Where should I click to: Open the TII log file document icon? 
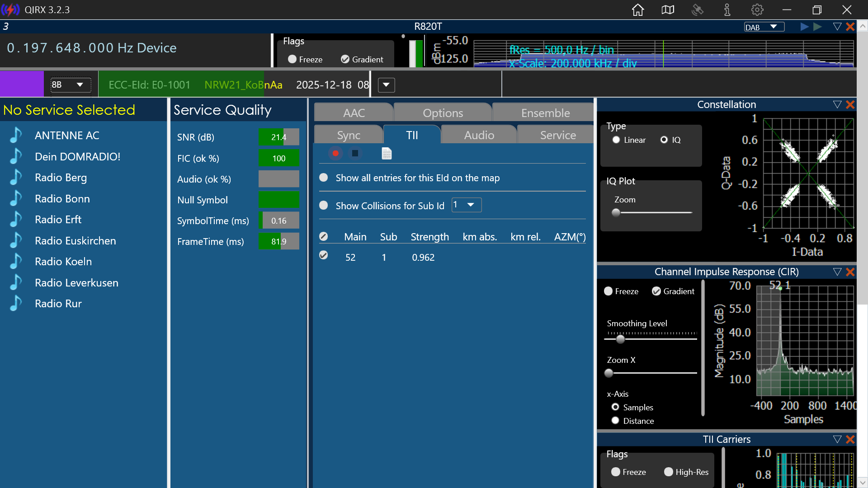pyautogui.click(x=387, y=154)
